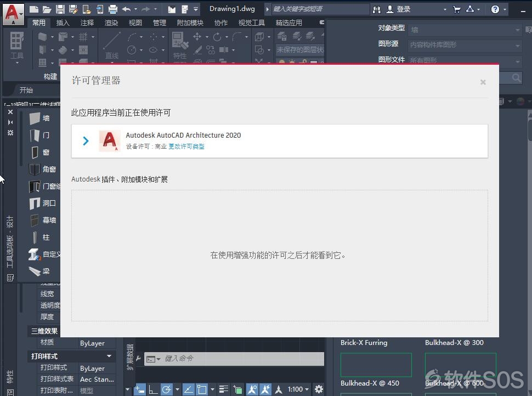Click the binoculars search icon
532x396 pixels.
coord(377,9)
